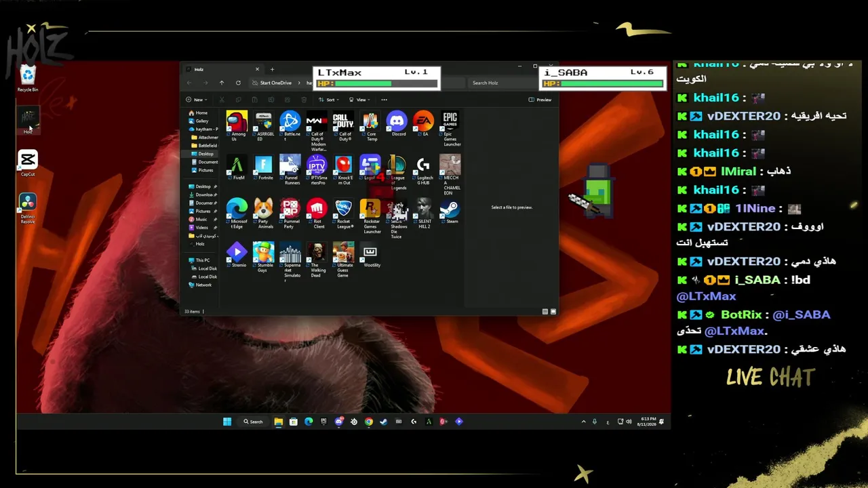This screenshot has width=868, height=488.
Task: Select the Logitech G HUB shortcut
Action: pos(423,170)
